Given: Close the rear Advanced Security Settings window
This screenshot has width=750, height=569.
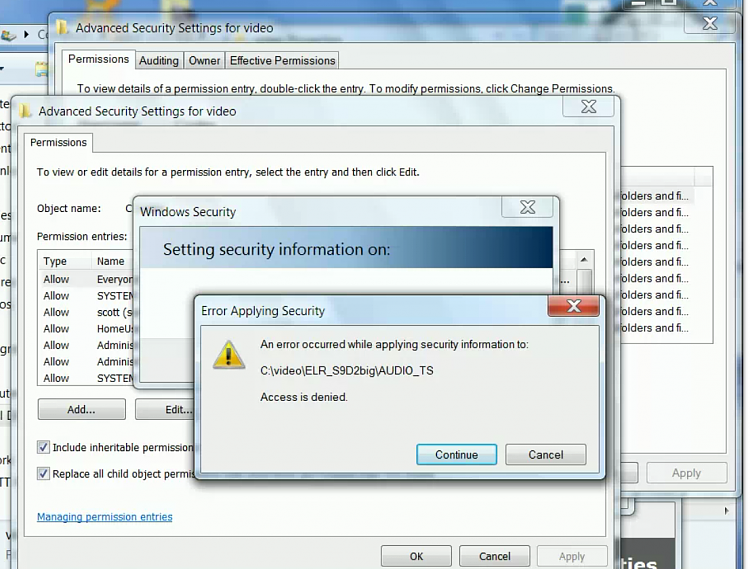Looking at the screenshot, I should pyautogui.click(x=710, y=23).
